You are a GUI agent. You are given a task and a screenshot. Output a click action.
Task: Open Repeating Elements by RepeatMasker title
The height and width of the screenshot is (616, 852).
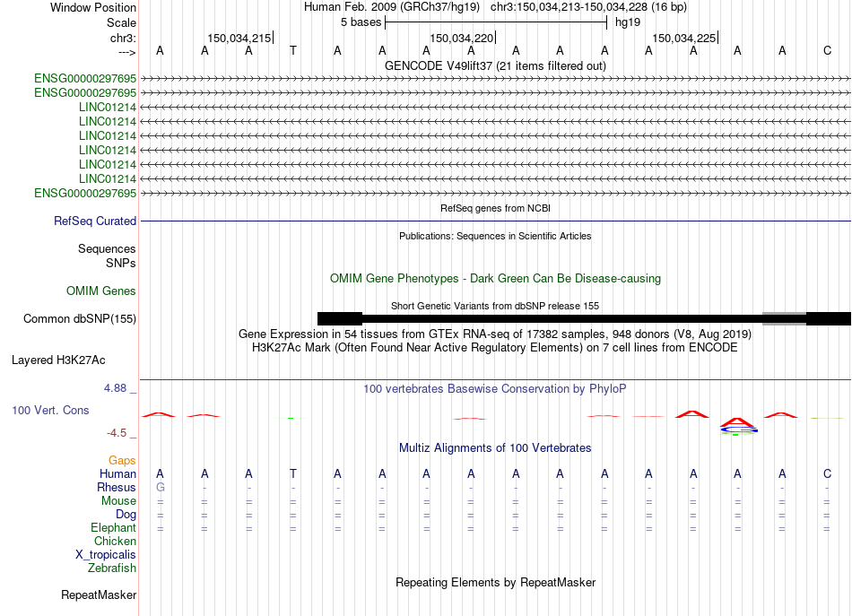[495, 583]
